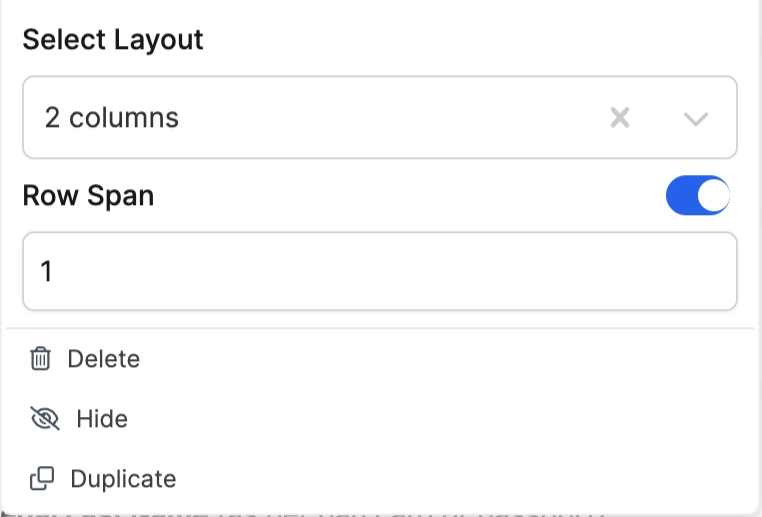
Task: Click the overlapping squares duplicate icon
Action: click(x=42, y=479)
